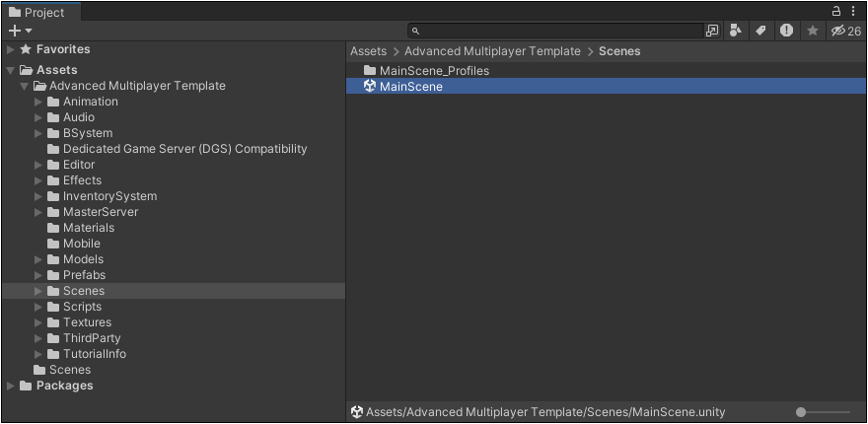Open the Project window three-dot menu
This screenshot has width=868, height=424.
853,11
